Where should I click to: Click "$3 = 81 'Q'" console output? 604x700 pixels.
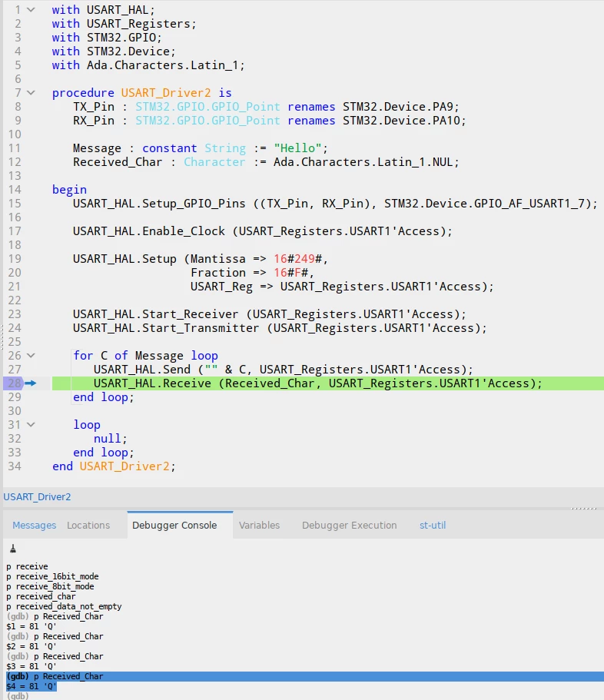click(x=32, y=666)
